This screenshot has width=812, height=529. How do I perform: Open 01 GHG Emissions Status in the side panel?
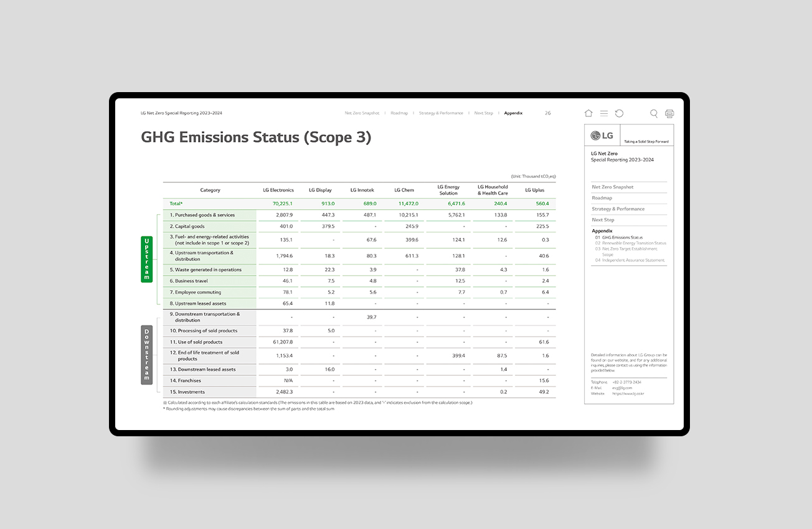tap(619, 237)
